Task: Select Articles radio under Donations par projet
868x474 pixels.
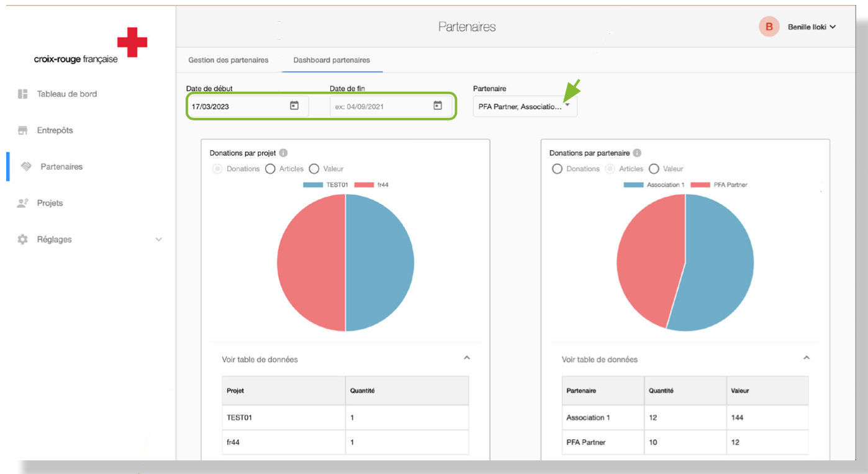Action: (270, 169)
